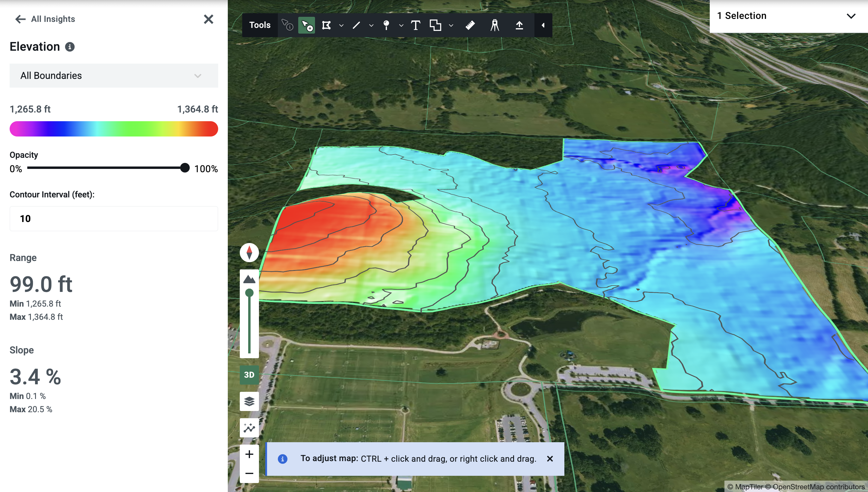Click the export/upload icon in the toolbar
868x492 pixels.
click(x=519, y=25)
